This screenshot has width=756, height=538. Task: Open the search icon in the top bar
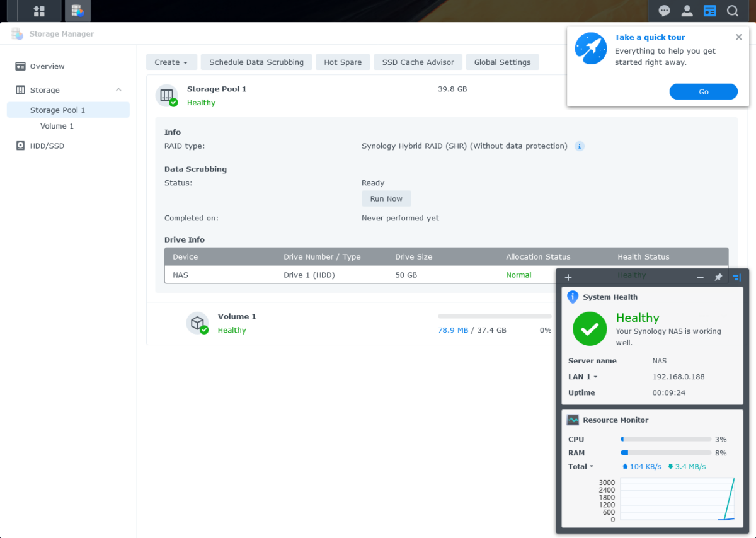732,11
